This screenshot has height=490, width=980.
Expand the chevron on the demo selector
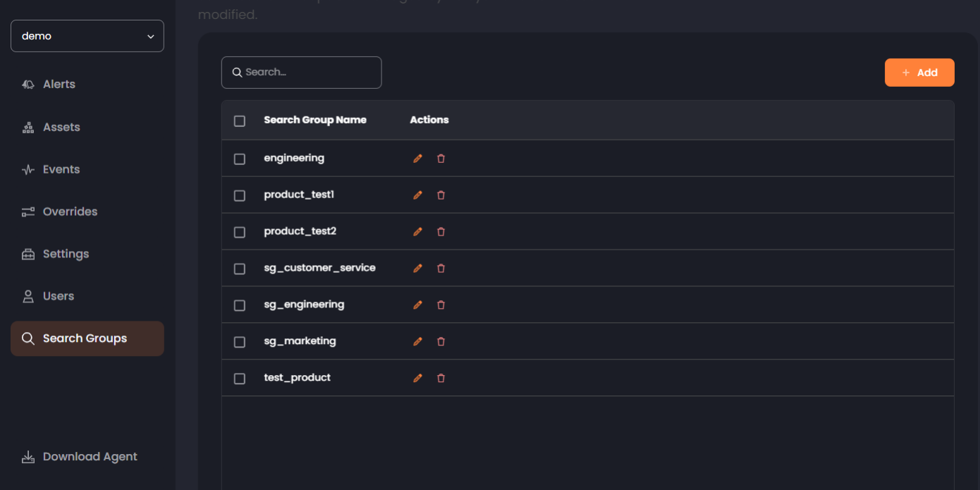[x=150, y=35]
